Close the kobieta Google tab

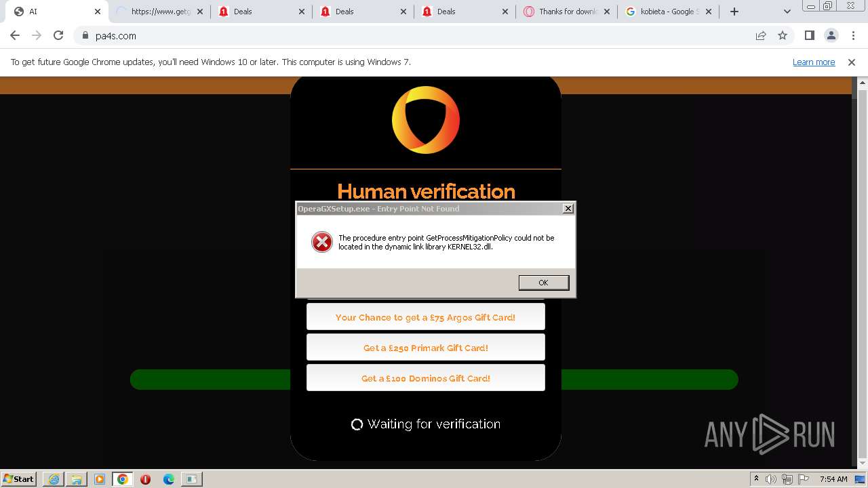click(x=709, y=12)
